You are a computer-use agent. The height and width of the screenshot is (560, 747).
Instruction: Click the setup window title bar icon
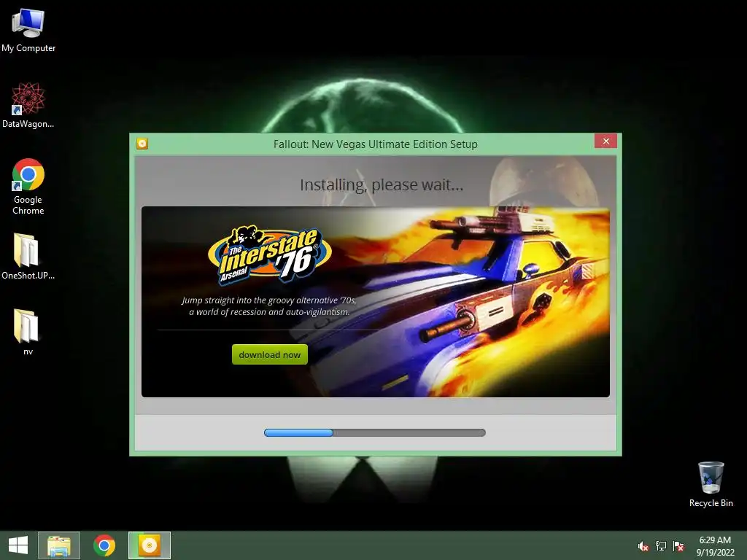click(142, 144)
